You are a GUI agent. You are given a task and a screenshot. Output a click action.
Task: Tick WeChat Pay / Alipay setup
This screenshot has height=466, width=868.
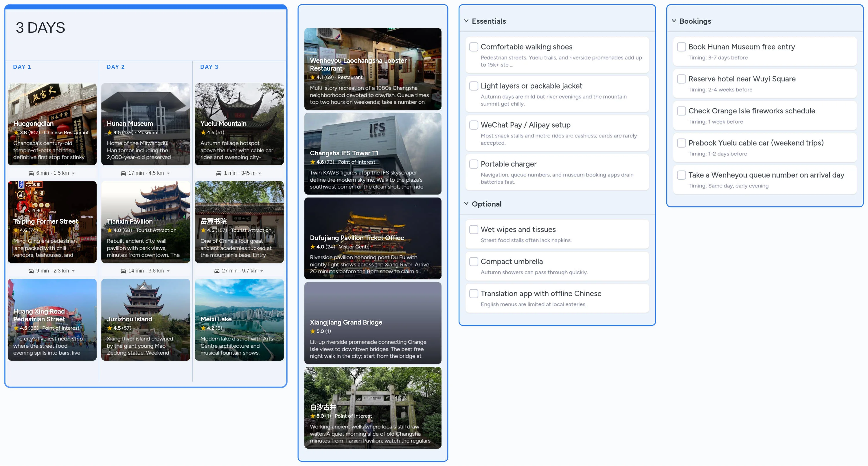point(474,125)
